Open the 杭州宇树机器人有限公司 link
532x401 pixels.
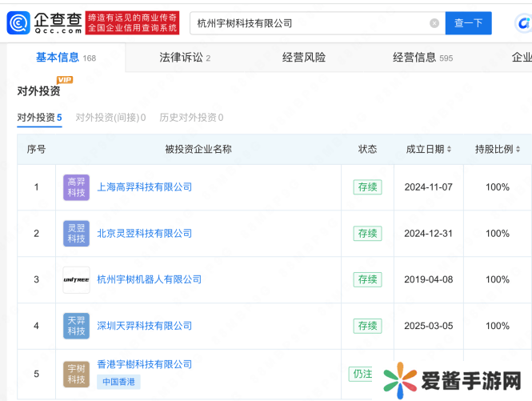point(149,280)
